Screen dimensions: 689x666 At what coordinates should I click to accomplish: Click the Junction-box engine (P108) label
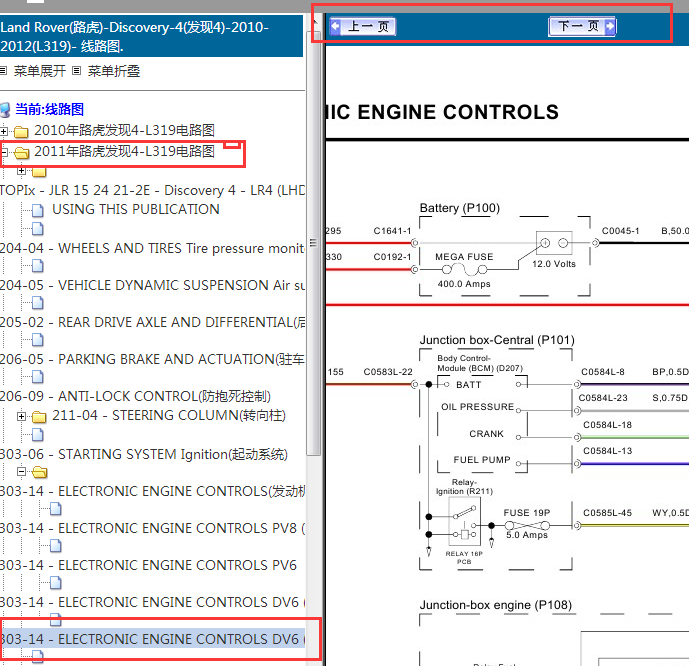click(496, 605)
